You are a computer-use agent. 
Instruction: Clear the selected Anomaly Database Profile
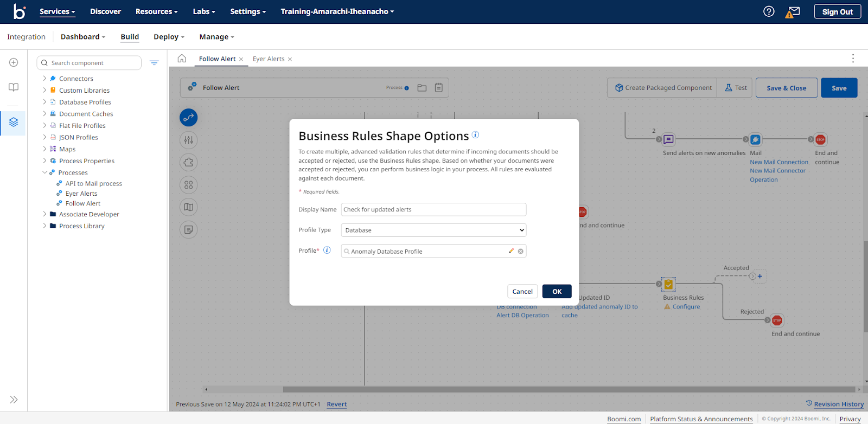click(x=521, y=251)
